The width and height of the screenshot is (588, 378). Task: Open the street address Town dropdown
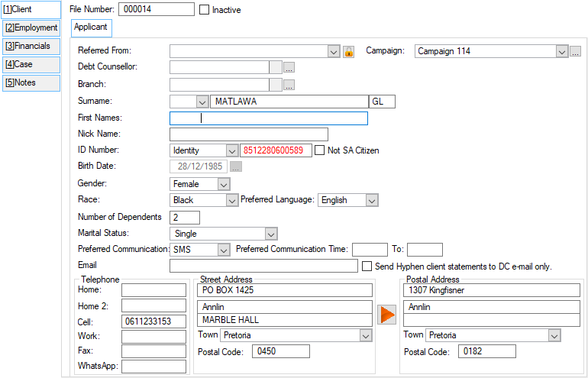point(364,335)
